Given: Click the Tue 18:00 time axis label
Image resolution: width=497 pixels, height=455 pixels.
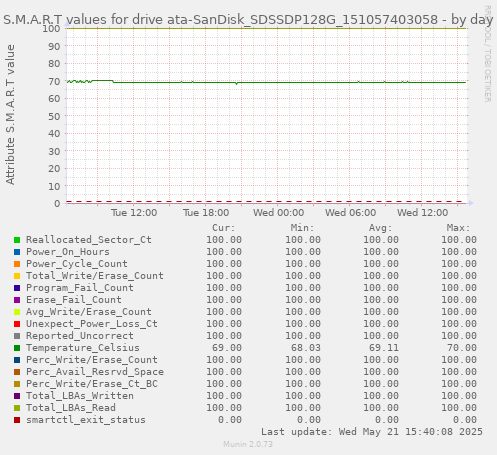Looking at the screenshot, I should pyautogui.click(x=206, y=213).
